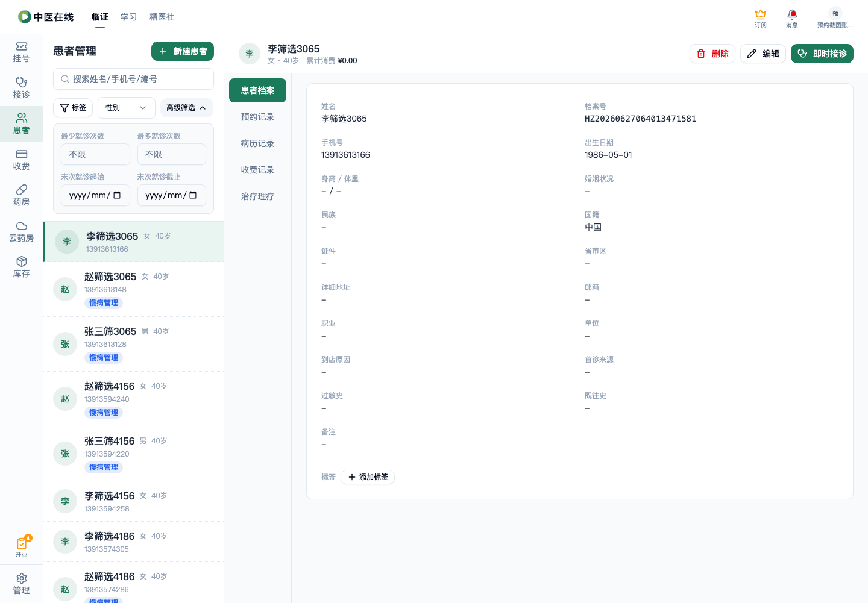Collapse the 高级筛选 advanced filter
Image resolution: width=868 pixels, height=603 pixels.
(x=187, y=108)
